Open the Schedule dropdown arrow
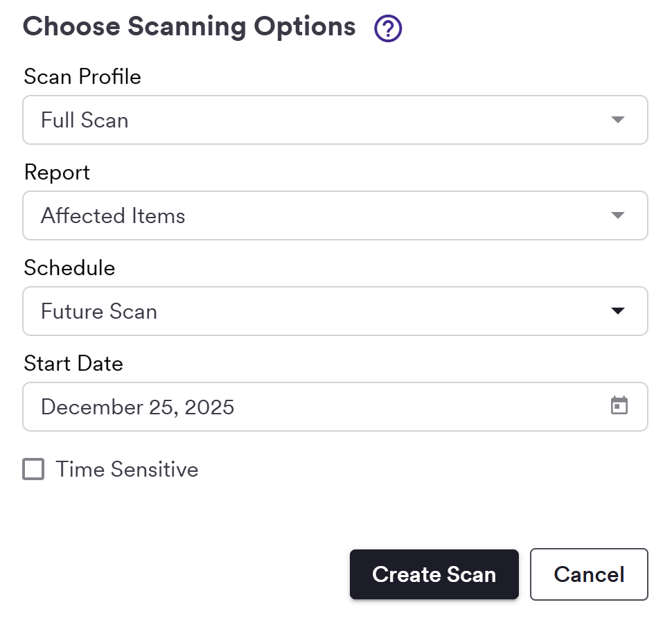 point(618,311)
